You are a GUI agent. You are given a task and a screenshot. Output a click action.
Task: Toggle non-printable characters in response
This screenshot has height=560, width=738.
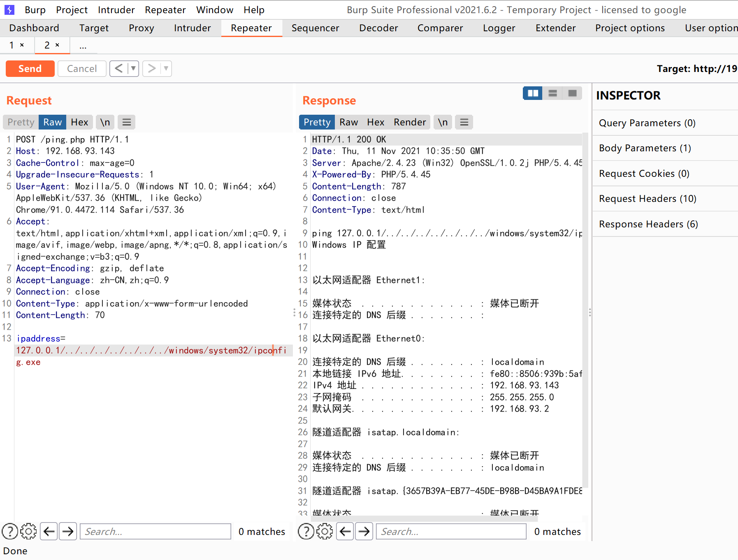(x=443, y=122)
